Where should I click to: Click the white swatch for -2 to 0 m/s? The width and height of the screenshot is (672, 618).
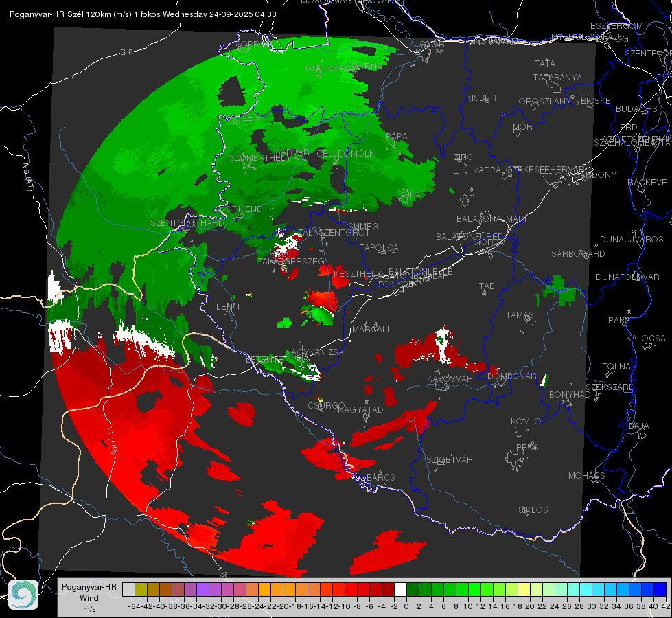[400, 589]
